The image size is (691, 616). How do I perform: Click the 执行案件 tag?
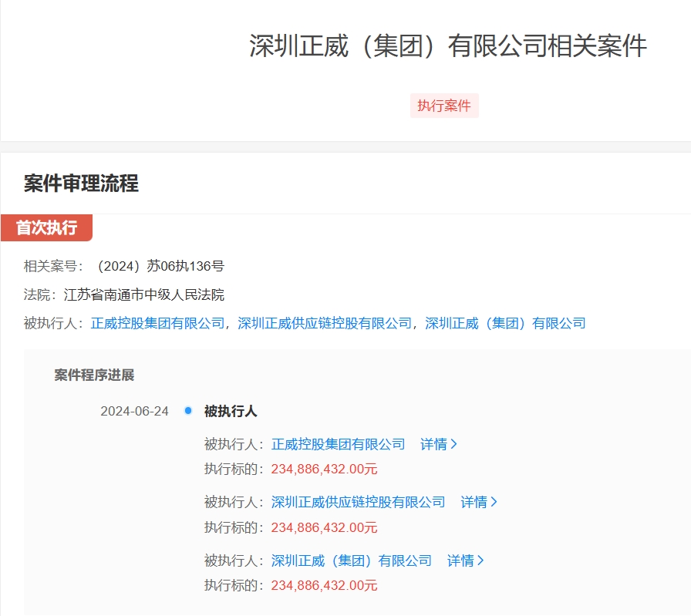444,106
